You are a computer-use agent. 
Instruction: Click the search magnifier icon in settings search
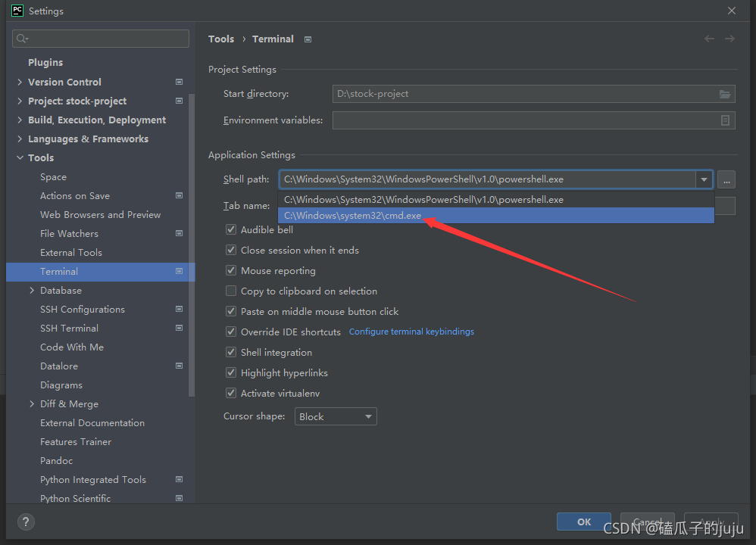click(22, 39)
